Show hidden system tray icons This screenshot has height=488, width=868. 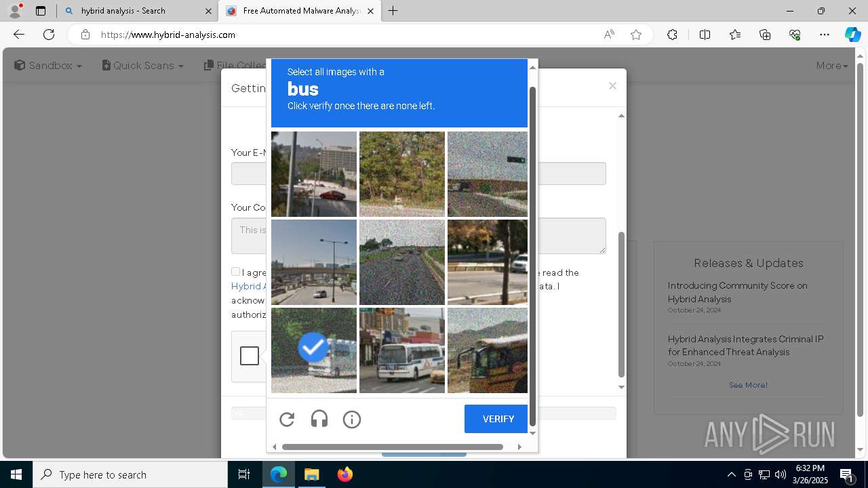click(x=731, y=474)
